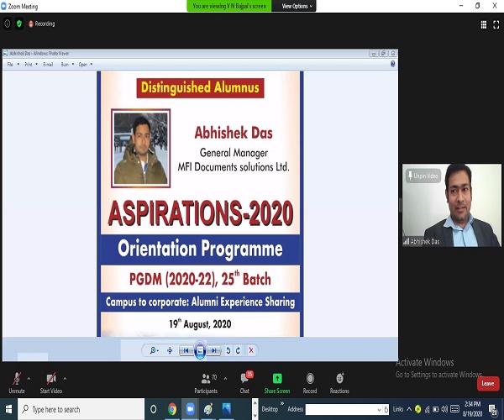Open the Open menu in Photo Viewer

click(x=86, y=65)
